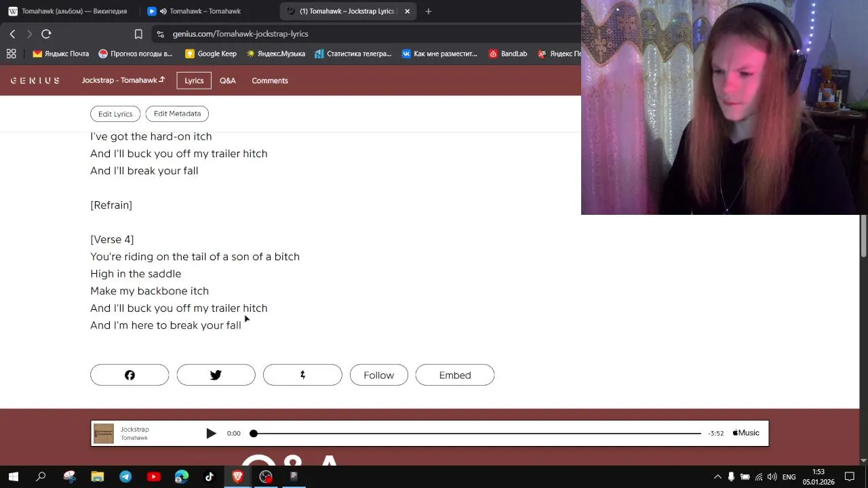Open the Q&A section tab
868x488 pixels.
coord(228,81)
